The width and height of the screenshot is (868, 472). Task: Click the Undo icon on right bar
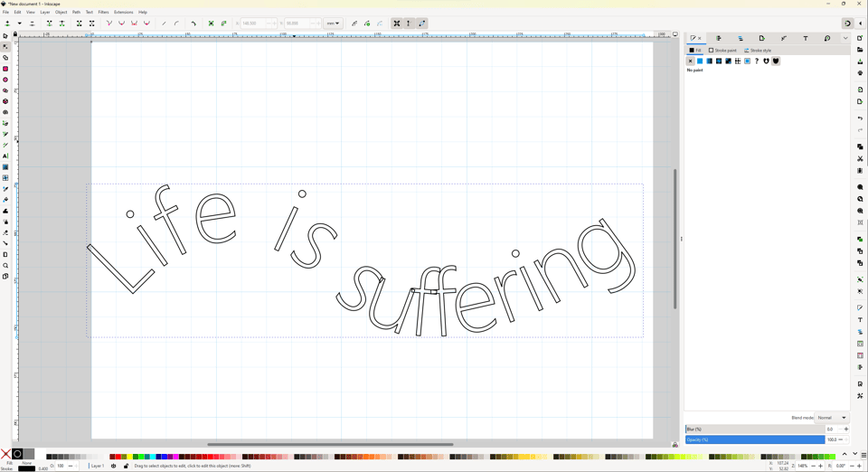point(860,118)
